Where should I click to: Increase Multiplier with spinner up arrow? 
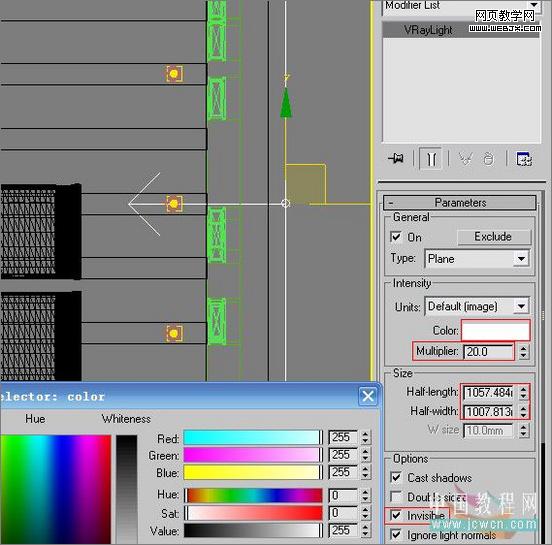coord(523,348)
